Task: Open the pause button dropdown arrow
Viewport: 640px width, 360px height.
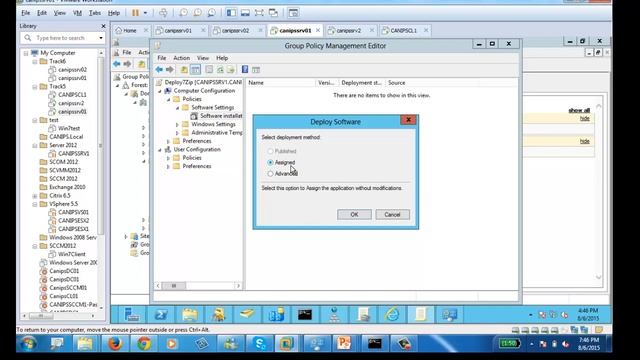Action: point(145,13)
